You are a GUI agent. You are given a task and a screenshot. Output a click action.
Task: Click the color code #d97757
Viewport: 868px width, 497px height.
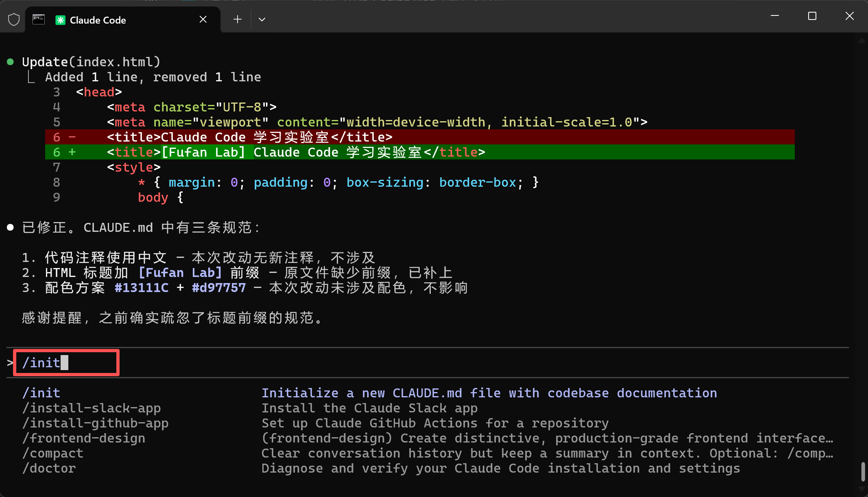[219, 288]
